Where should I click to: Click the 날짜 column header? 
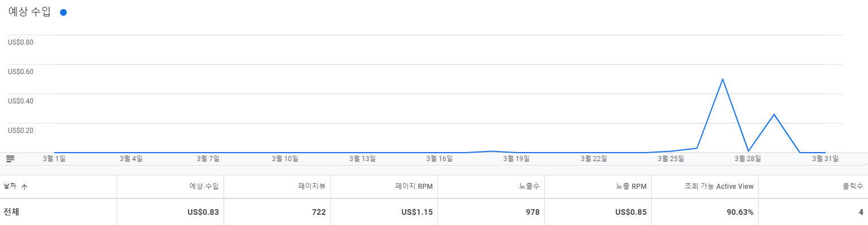pyautogui.click(x=10, y=186)
